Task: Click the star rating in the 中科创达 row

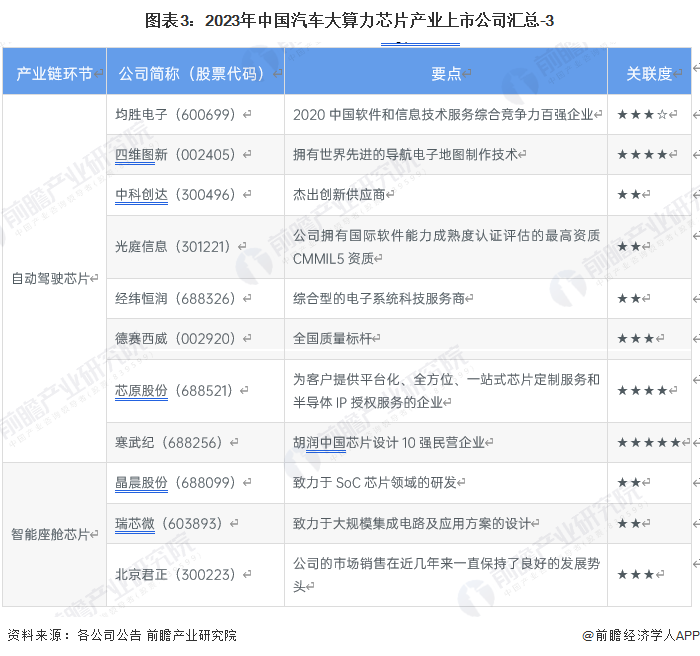Action: click(629, 195)
